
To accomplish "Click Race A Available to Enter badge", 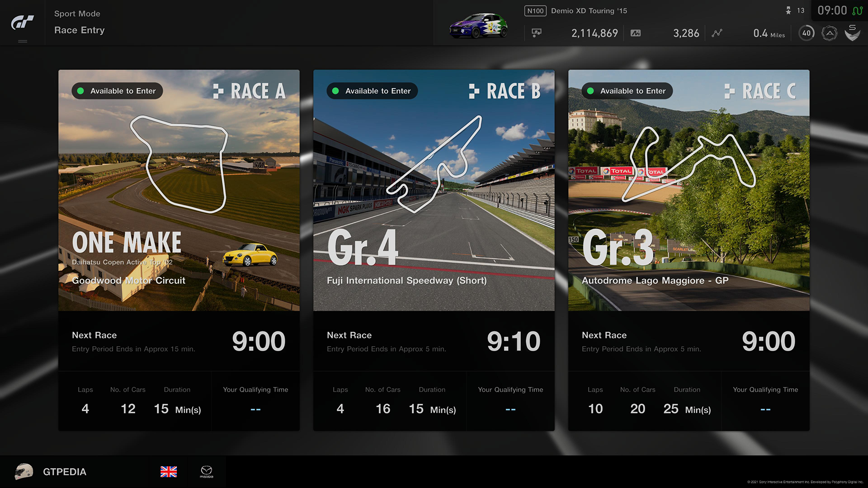I will [x=117, y=91].
